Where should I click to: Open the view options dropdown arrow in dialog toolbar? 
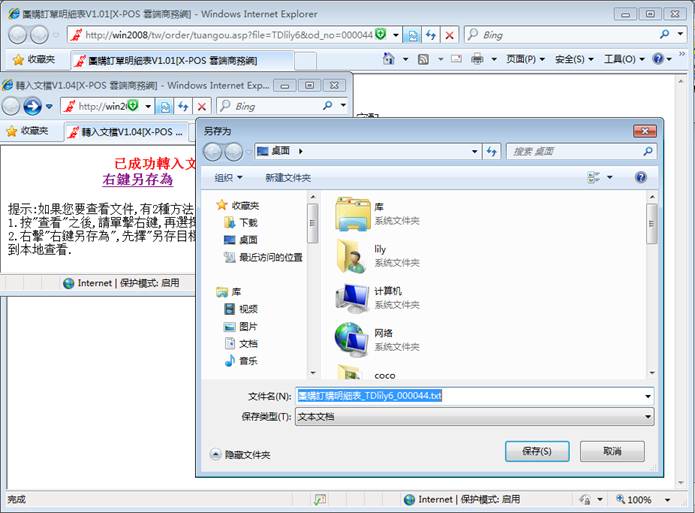[607, 177]
